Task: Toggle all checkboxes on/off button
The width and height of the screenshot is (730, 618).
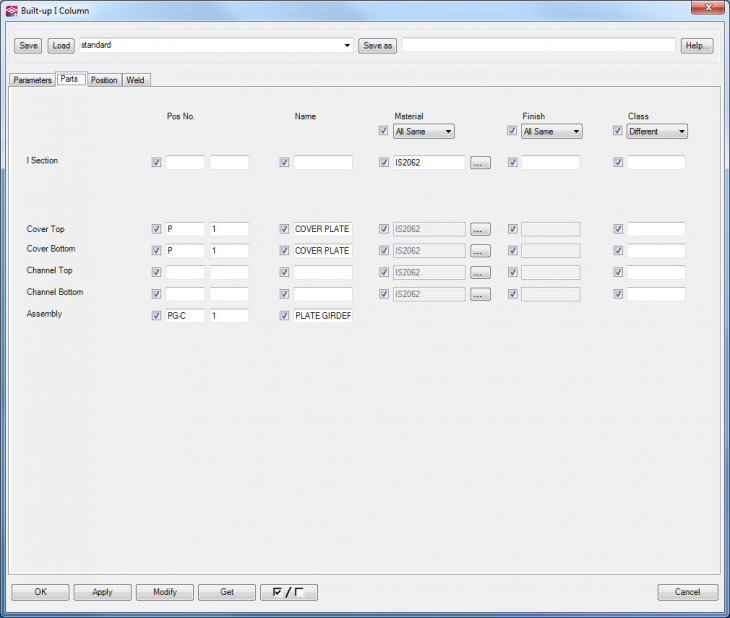Action: click(x=288, y=592)
